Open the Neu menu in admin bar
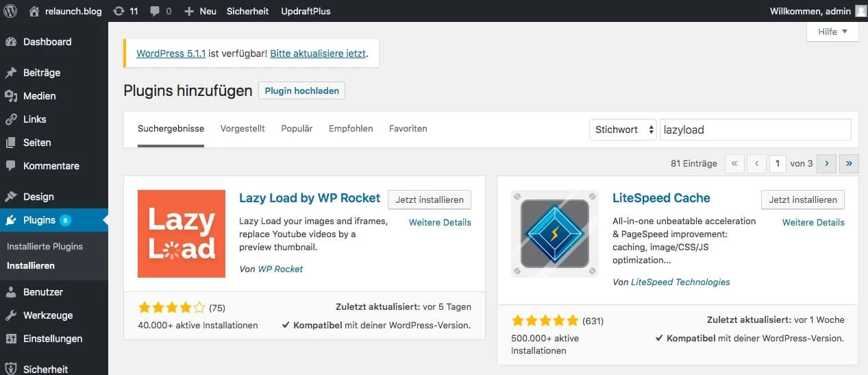The height and width of the screenshot is (375, 868). click(201, 11)
